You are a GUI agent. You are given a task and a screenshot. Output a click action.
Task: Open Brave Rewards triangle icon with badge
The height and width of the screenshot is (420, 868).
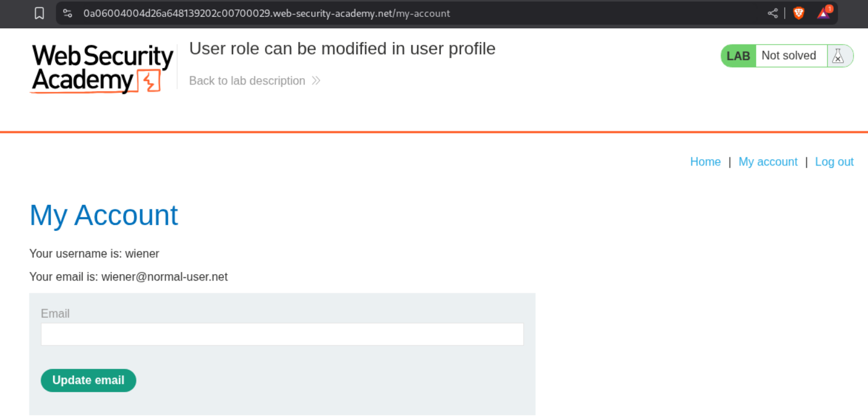(823, 13)
